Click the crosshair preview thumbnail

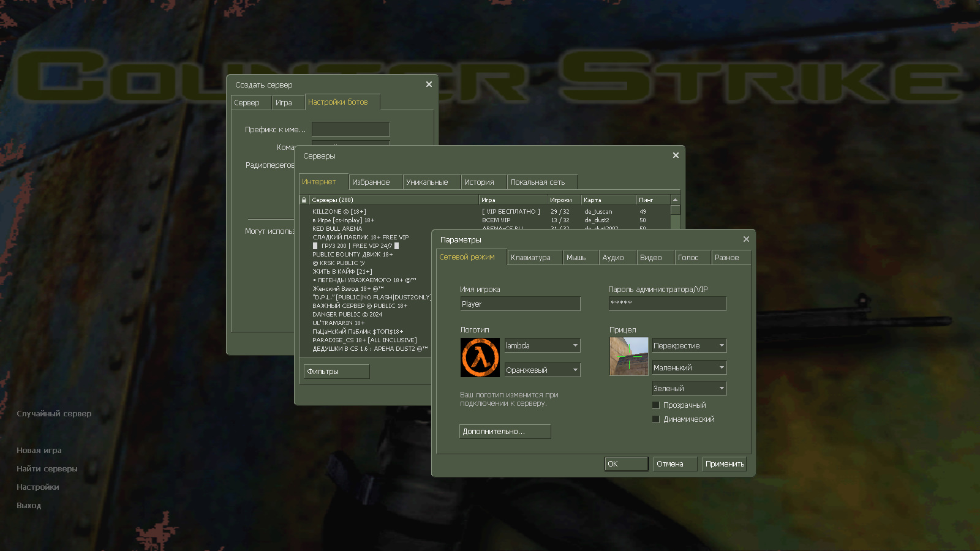coord(628,356)
